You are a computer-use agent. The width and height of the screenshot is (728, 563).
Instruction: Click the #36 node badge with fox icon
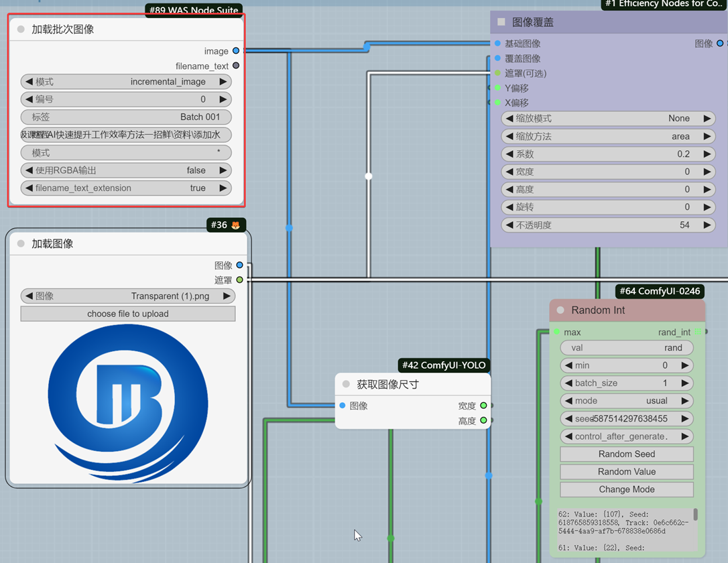226,225
